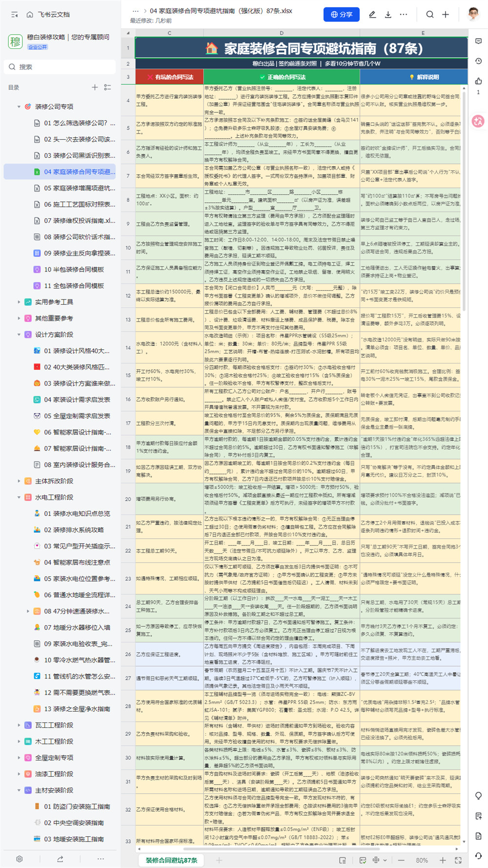Click the 正确的合同写法 header cell
This screenshot has width=488, height=868.
[x=282, y=77]
